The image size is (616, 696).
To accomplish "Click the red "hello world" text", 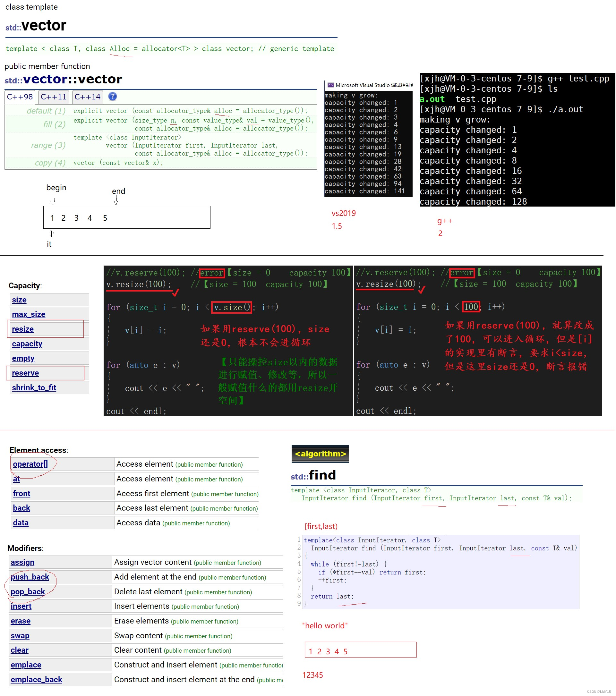I will [325, 625].
